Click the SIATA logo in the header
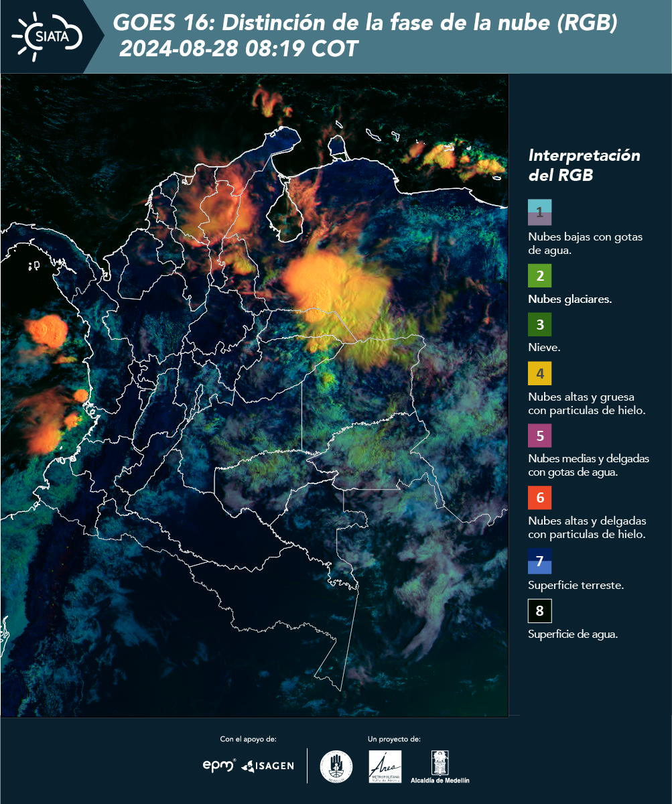 pyautogui.click(x=48, y=36)
